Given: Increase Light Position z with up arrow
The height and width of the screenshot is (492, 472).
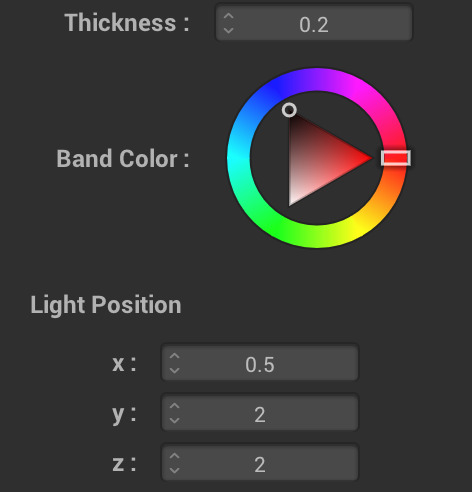Looking at the screenshot, I should pos(174,456).
